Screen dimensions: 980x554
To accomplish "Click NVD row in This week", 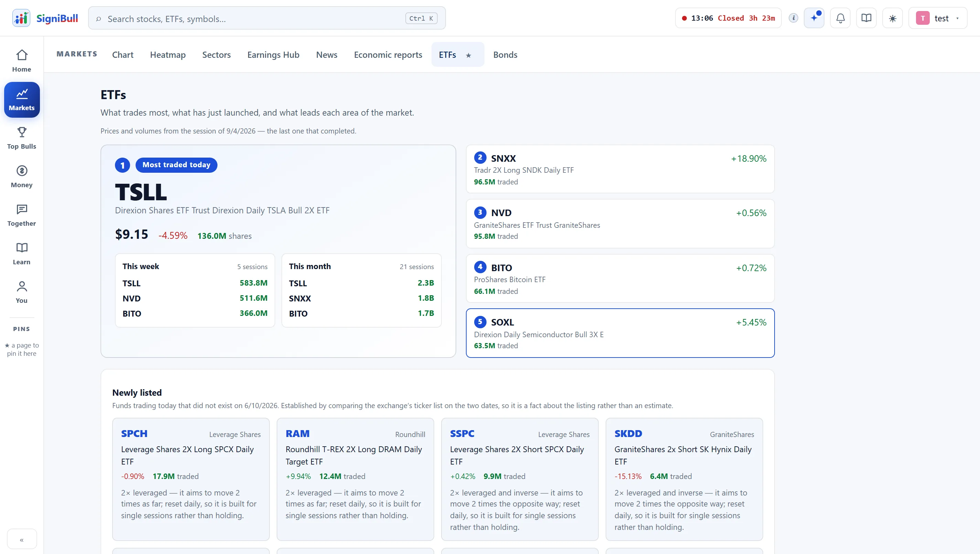I will click(195, 298).
